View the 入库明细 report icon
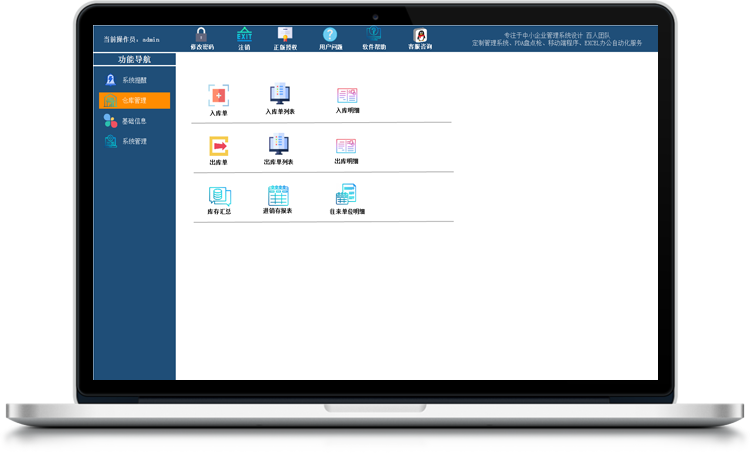Image resolution: width=750 pixels, height=453 pixels. click(347, 96)
